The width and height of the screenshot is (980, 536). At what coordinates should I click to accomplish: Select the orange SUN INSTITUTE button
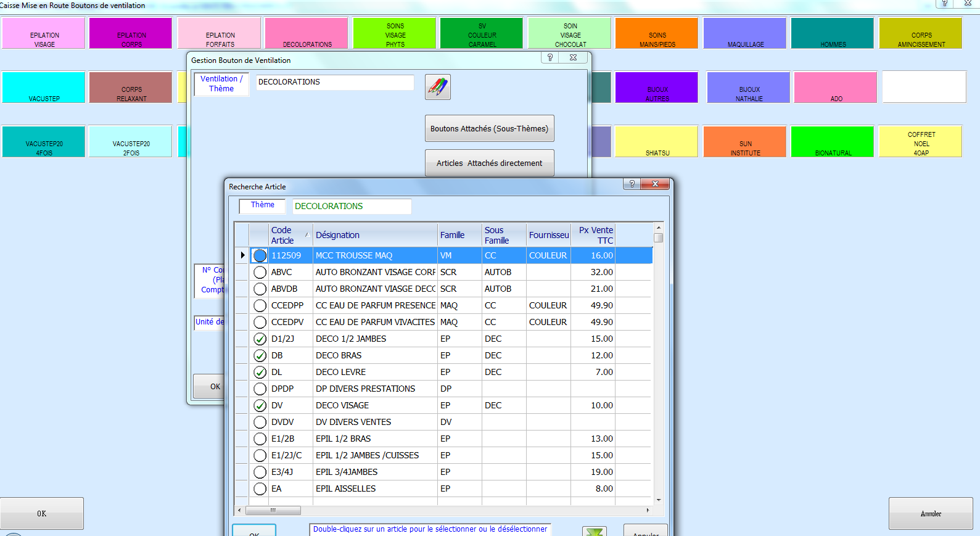[x=745, y=142]
